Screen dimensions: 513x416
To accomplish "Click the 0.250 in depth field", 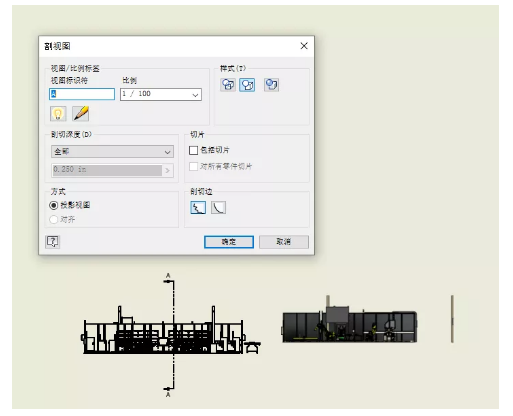I will click(107, 170).
